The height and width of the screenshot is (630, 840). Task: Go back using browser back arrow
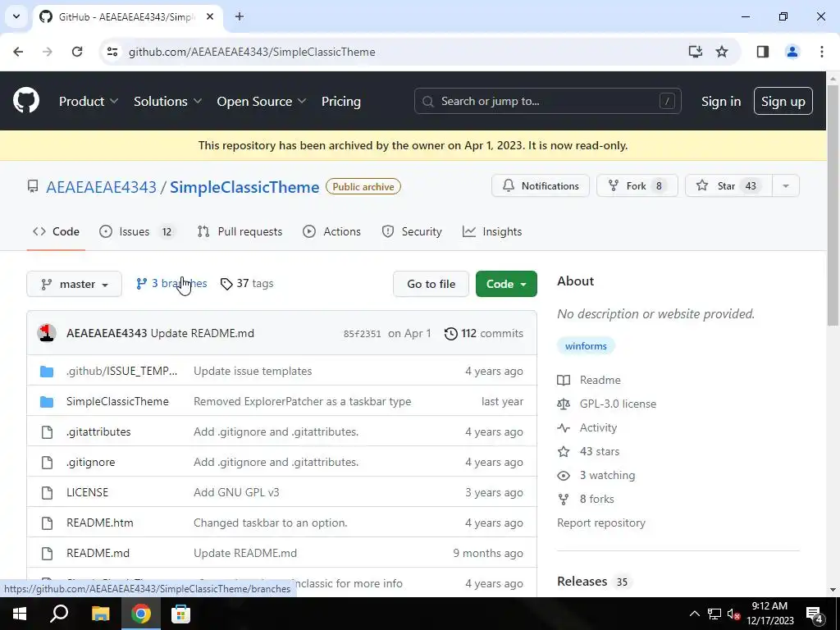[x=18, y=52]
